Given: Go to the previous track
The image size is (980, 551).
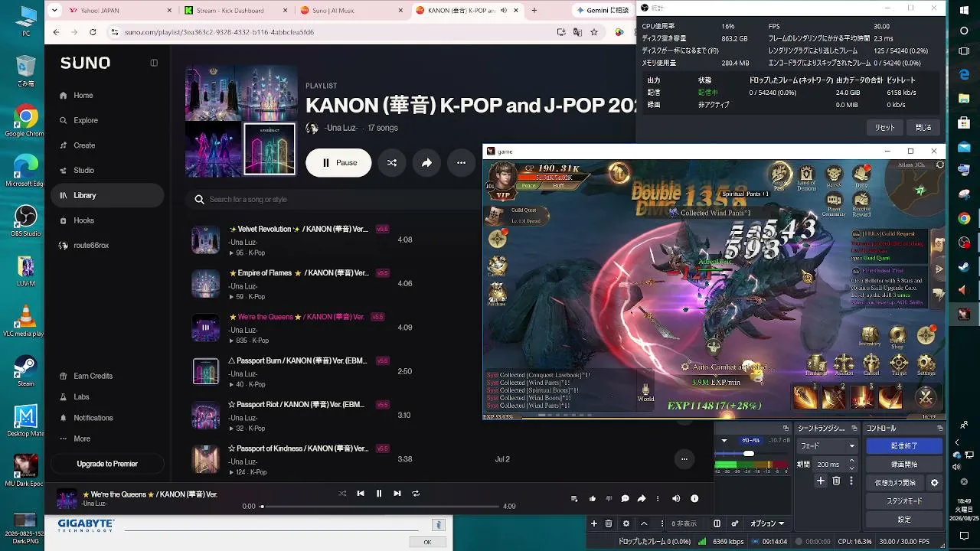Looking at the screenshot, I should pyautogui.click(x=361, y=494).
